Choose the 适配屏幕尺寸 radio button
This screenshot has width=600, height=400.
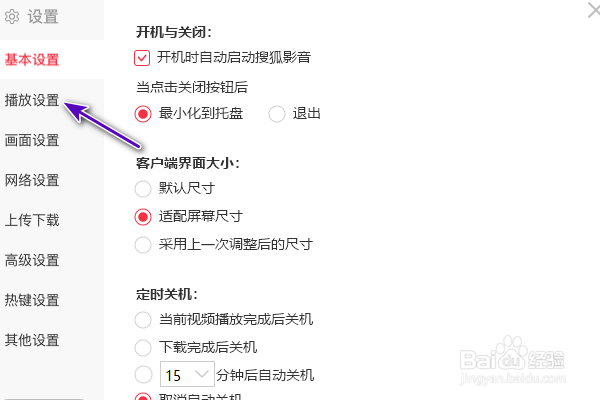tap(142, 216)
